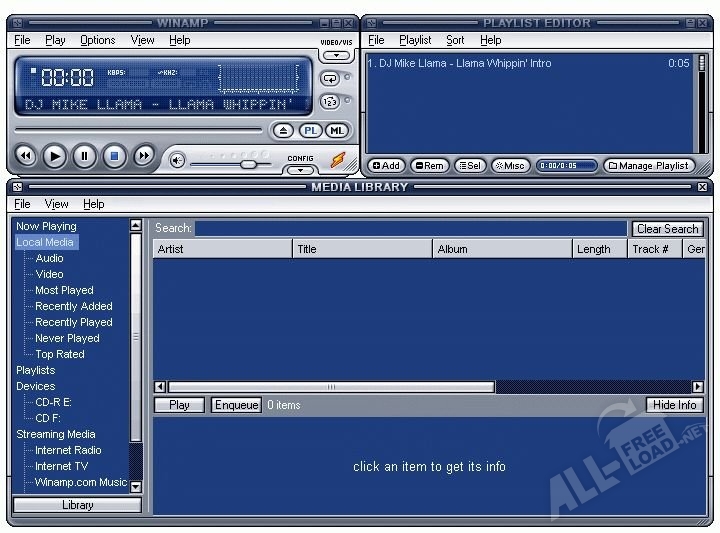Image resolution: width=720 pixels, height=533 pixels.
Task: Click the volume slider handle
Action: (248, 164)
